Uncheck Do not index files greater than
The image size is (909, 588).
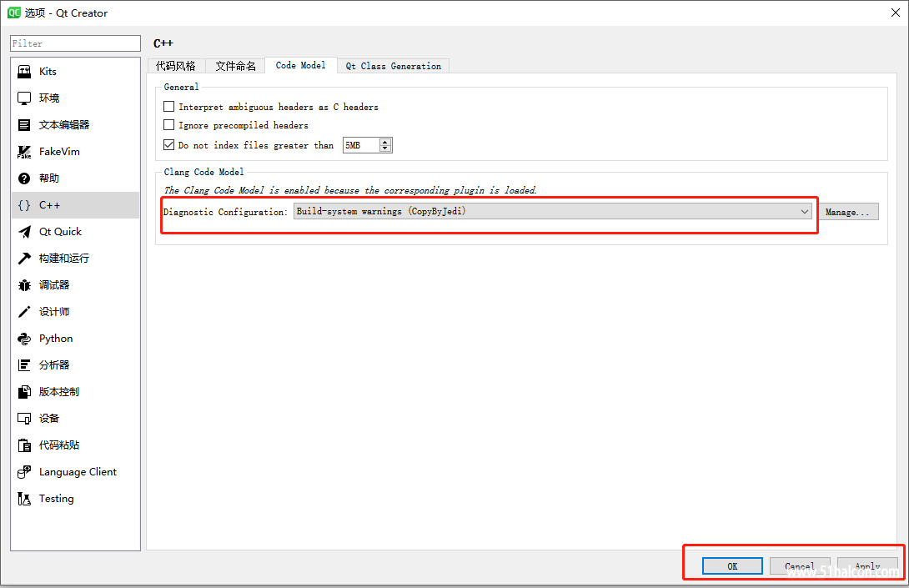[168, 145]
